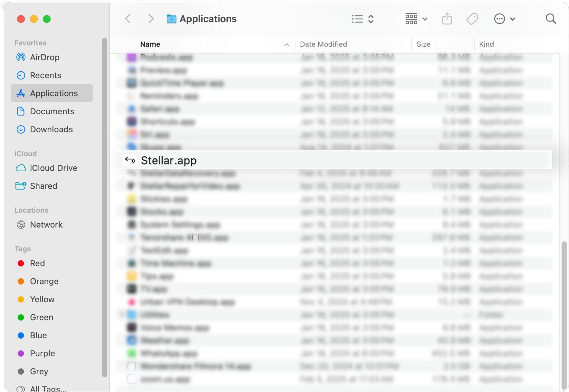Screen dimensions: 569x392
Task: Open Downloads in the sidebar
Action: point(52,129)
